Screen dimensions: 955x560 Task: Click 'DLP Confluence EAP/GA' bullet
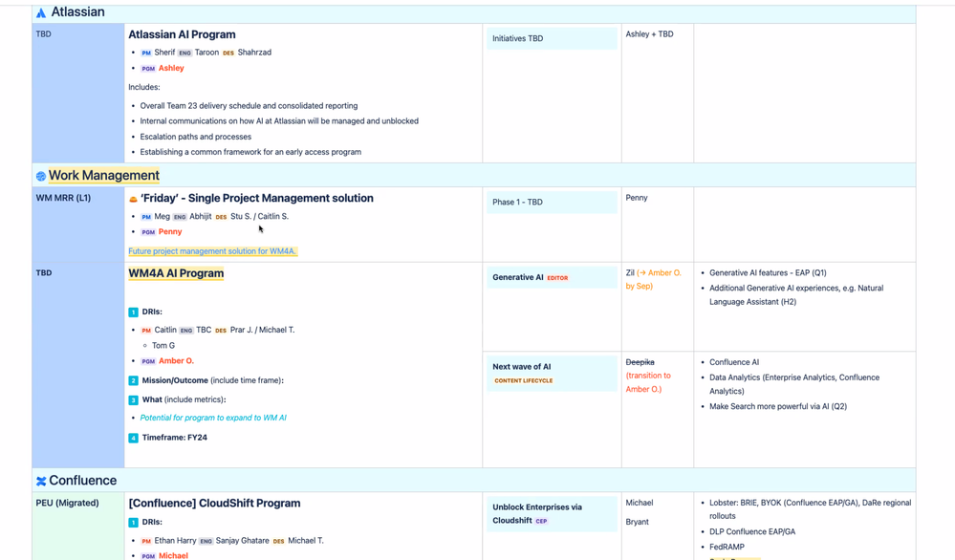point(752,531)
